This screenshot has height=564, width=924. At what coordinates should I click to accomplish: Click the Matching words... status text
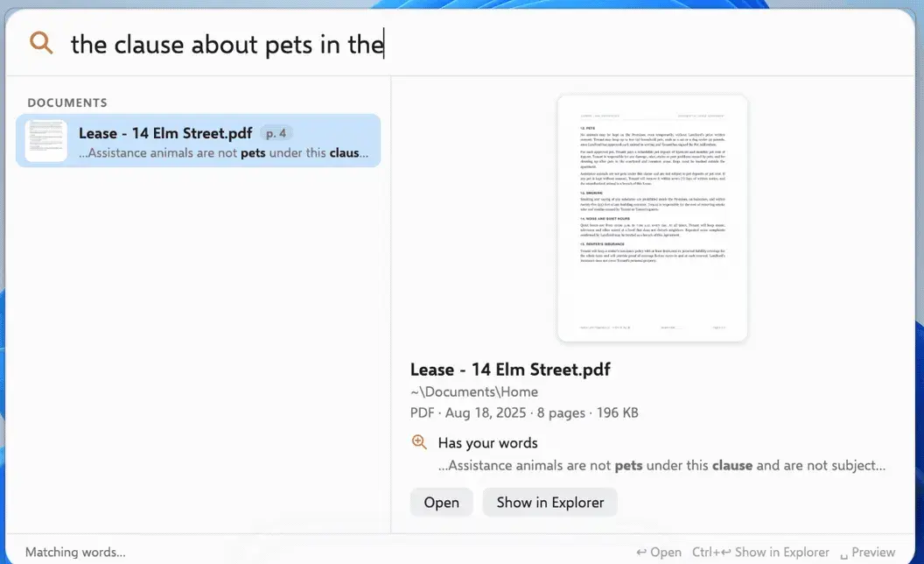(75, 553)
